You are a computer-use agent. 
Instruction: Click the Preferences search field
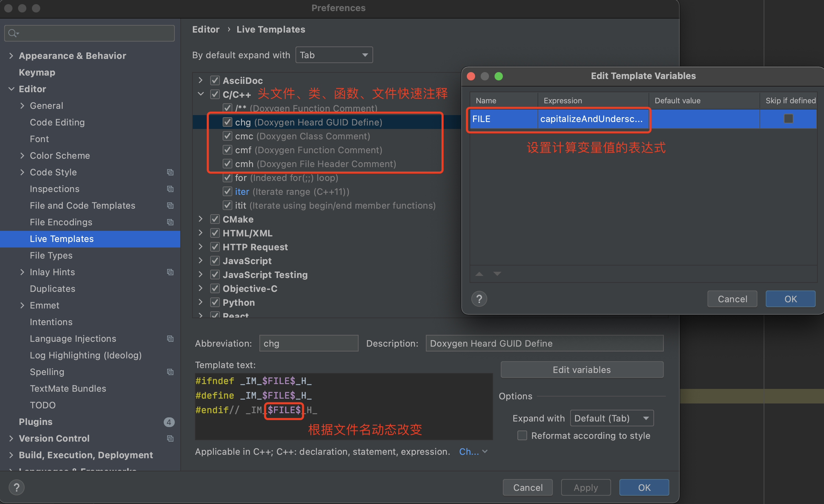[x=89, y=33]
